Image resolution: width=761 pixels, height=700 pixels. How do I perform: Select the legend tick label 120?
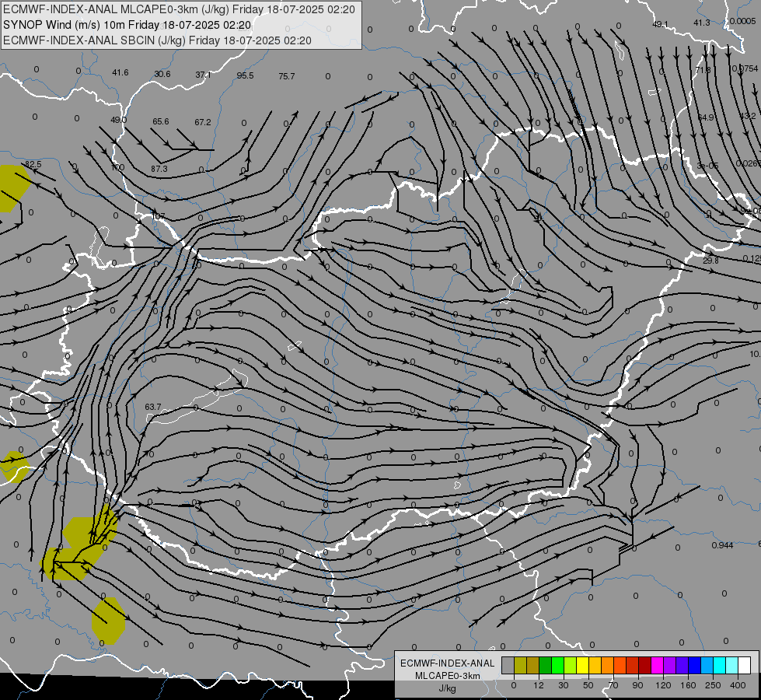663,685
